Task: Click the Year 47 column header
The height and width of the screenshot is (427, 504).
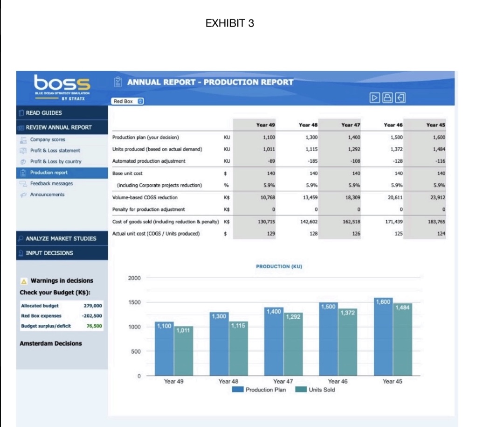Action: pos(351,125)
